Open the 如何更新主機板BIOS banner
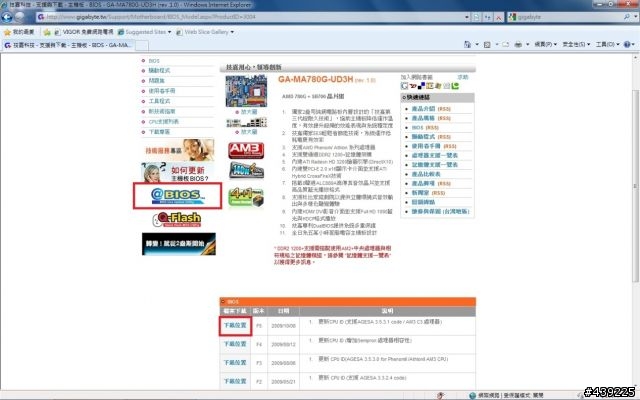640x400 pixels. [178, 172]
